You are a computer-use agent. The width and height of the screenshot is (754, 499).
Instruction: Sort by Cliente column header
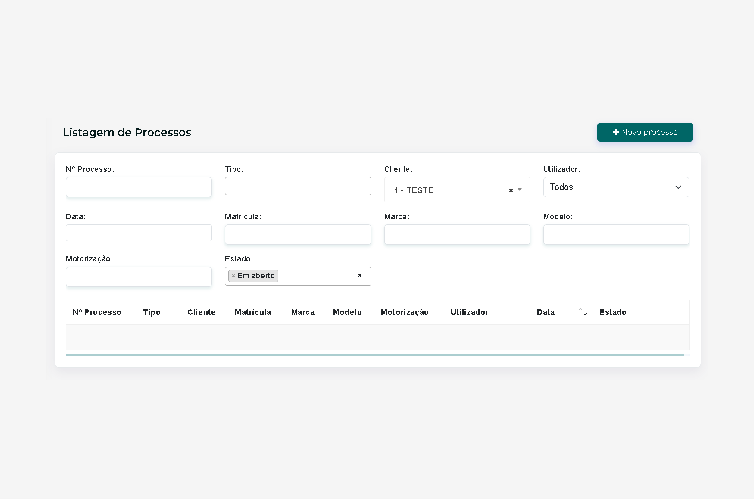[201, 312]
